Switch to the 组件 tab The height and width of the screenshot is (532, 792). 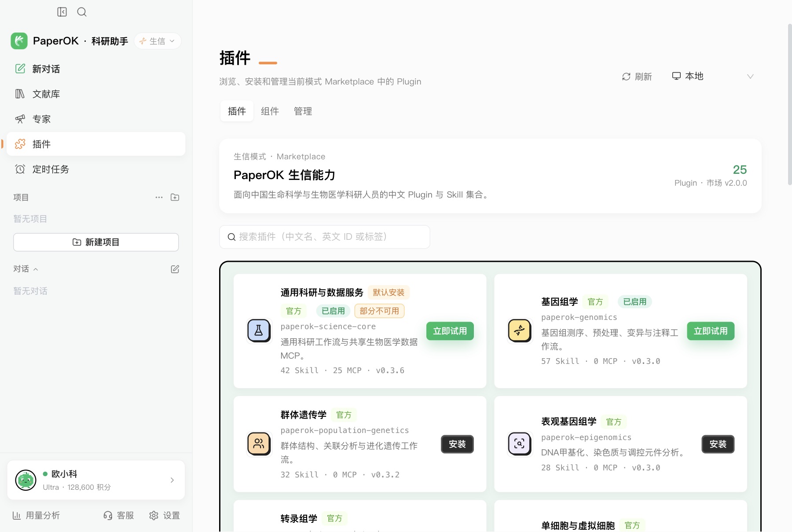pos(270,111)
